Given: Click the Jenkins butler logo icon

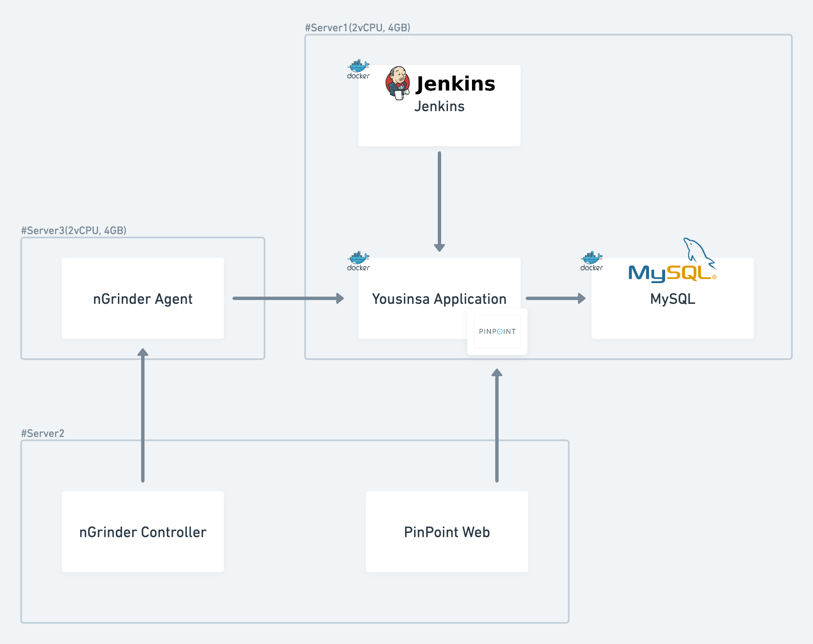Looking at the screenshot, I should (397, 83).
